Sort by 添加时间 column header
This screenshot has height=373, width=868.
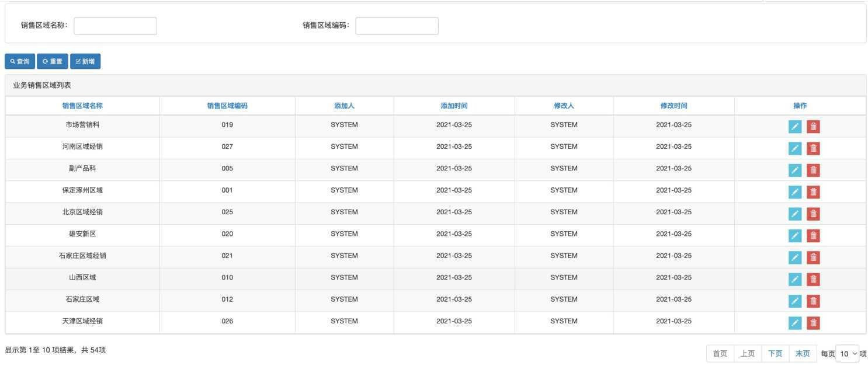454,106
